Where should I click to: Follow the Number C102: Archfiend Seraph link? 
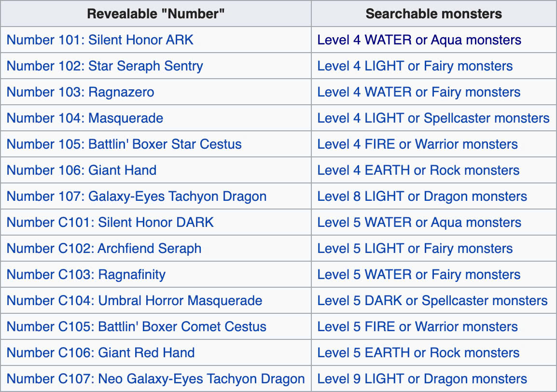coord(104,249)
